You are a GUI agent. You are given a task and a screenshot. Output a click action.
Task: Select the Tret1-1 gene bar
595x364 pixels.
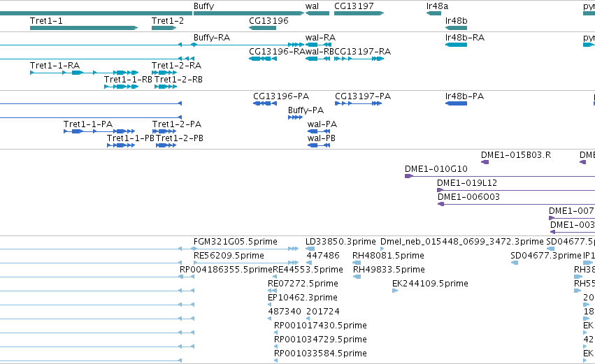click(84, 28)
